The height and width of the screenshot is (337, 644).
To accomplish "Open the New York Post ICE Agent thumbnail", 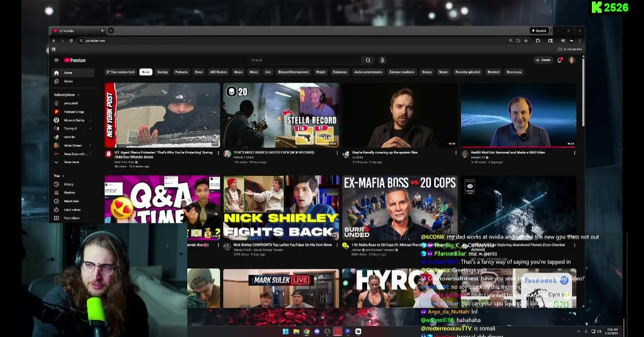I will (x=162, y=115).
